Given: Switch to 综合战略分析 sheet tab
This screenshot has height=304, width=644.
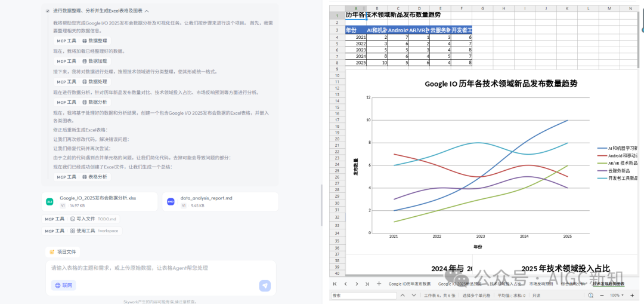Looking at the screenshot, I should pyautogui.click(x=573, y=284).
